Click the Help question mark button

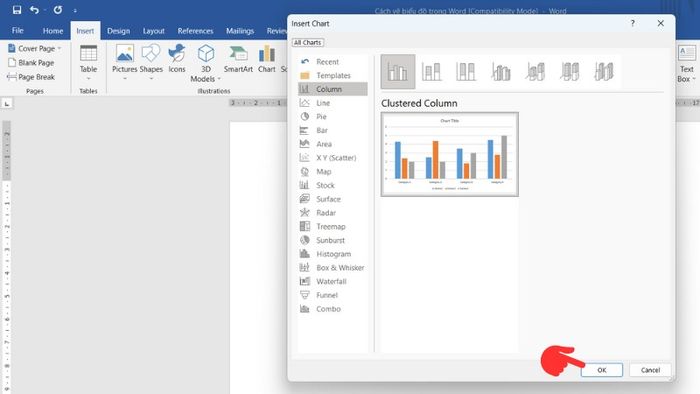tap(633, 23)
